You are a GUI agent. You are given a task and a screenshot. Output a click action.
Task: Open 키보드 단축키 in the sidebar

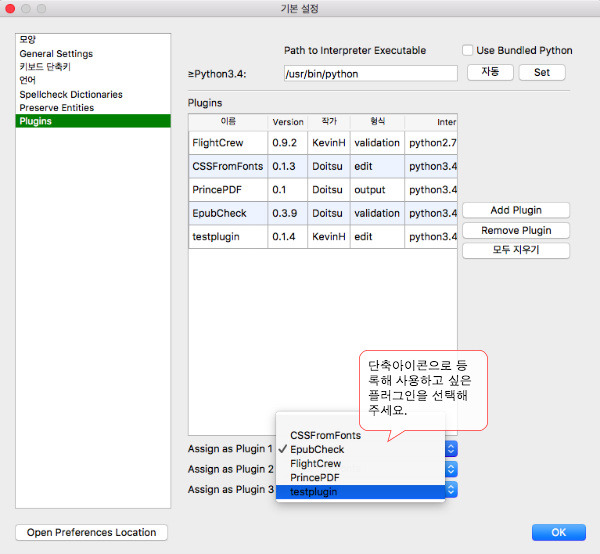point(93,67)
